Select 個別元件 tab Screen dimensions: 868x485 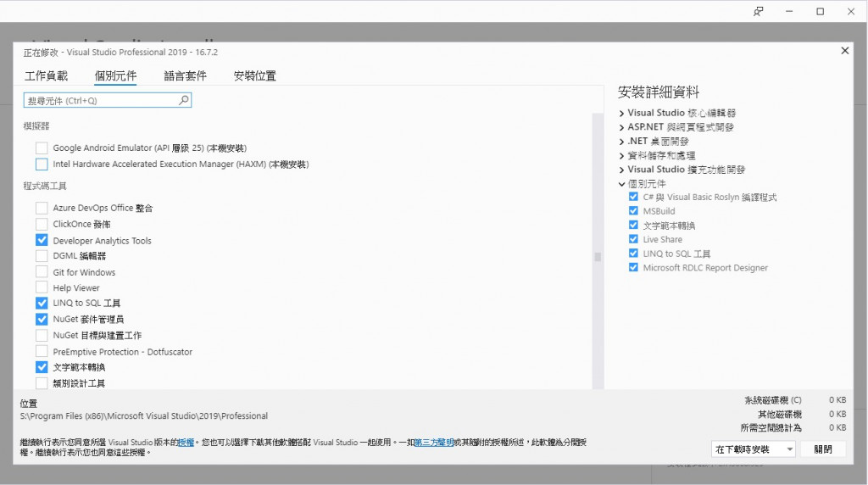tap(115, 75)
